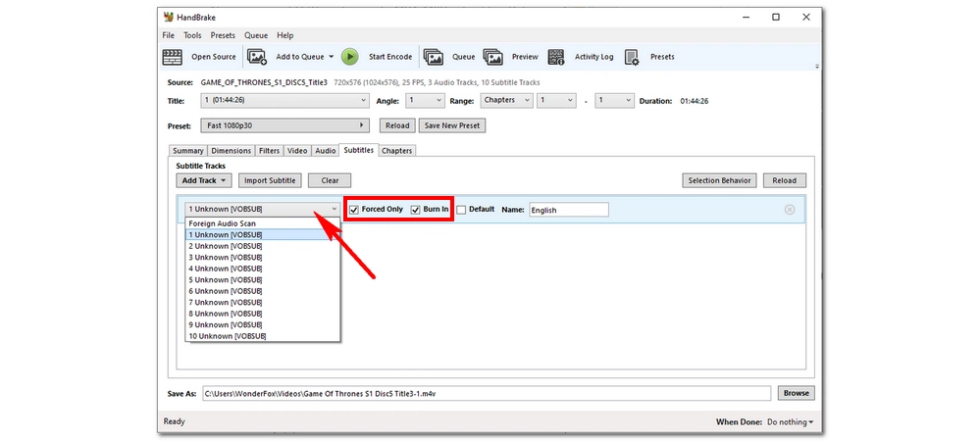Open the When Done dropdown
Screen dimensions: 980x441
(791, 422)
